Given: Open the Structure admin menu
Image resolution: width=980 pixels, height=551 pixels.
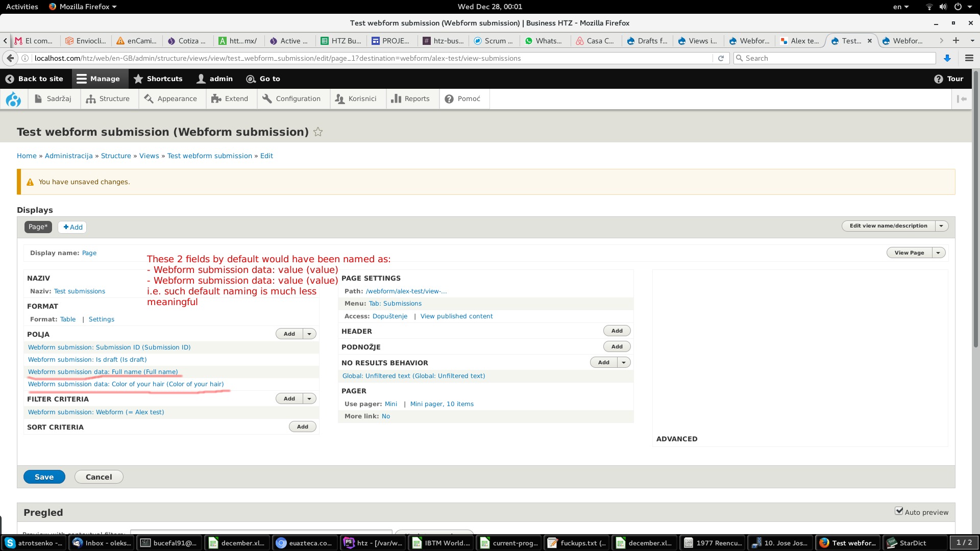Looking at the screenshot, I should 108,99.
